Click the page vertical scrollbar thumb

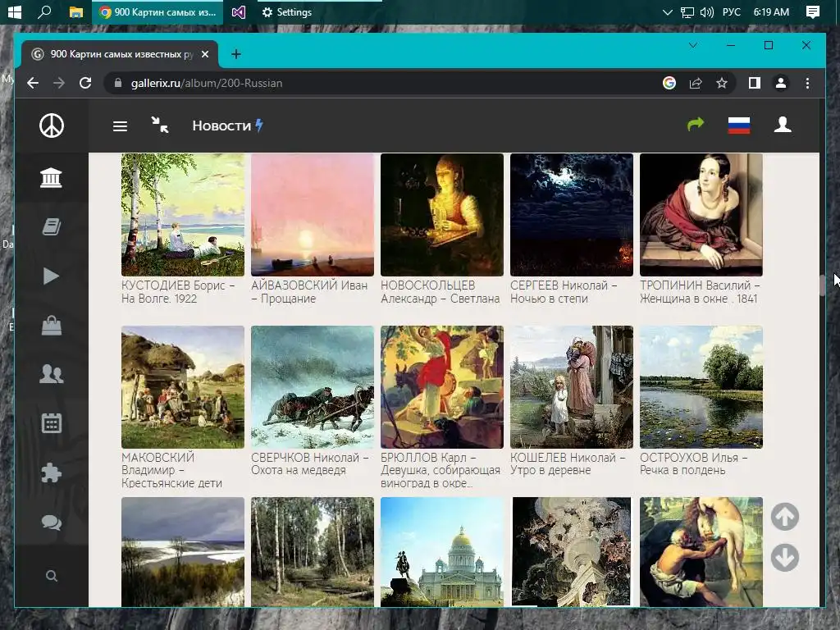pos(822,285)
